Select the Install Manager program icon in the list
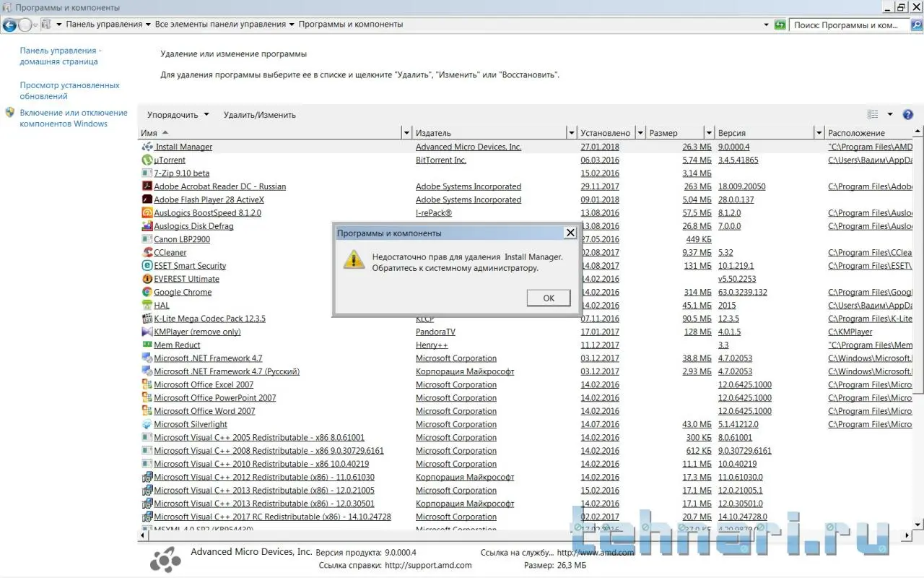Screen dimensions: 924x578 point(147,147)
